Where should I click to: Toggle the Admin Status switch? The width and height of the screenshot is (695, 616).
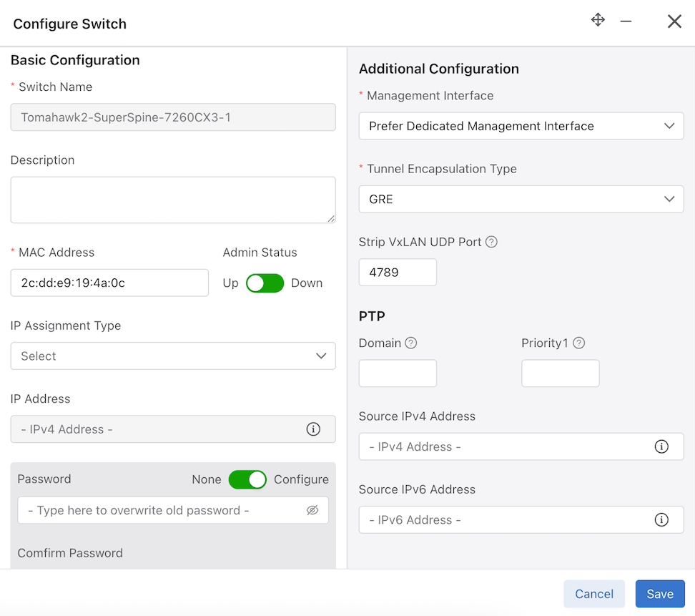(x=265, y=283)
